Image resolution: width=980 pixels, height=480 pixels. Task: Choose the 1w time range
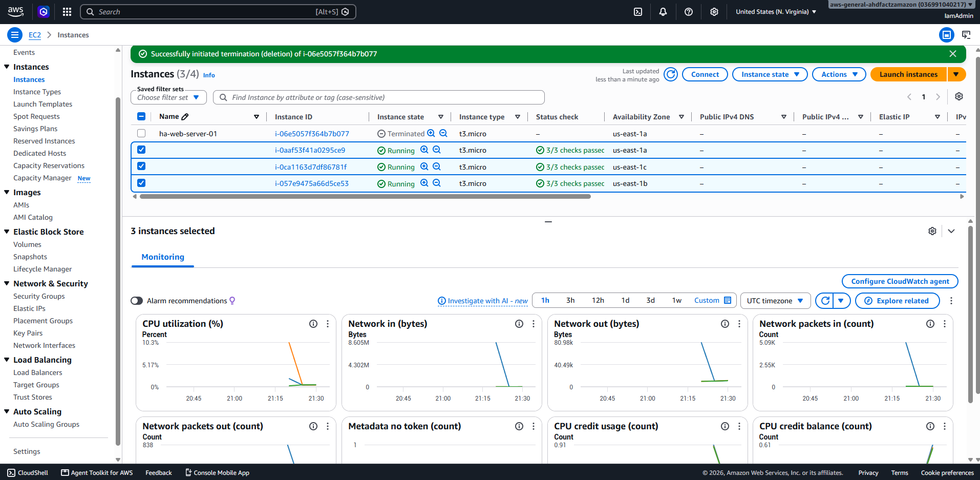(677, 300)
